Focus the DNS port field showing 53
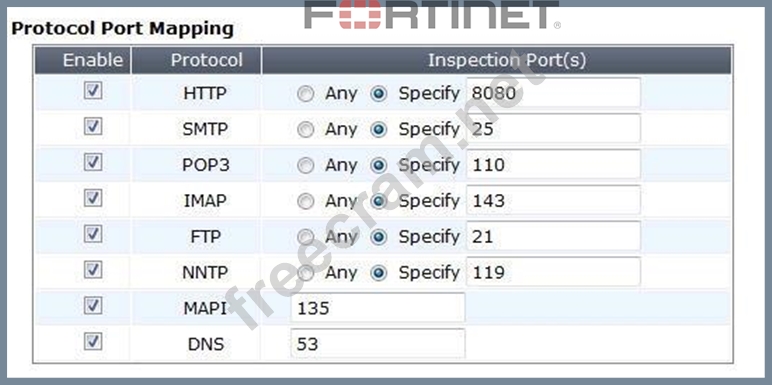This screenshot has width=772, height=385. pyautogui.click(x=378, y=344)
